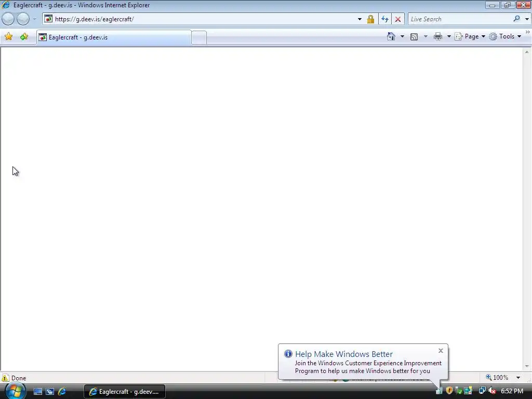This screenshot has width=532, height=399.
Task: Click the balloon info icon
Action: [x=288, y=354]
